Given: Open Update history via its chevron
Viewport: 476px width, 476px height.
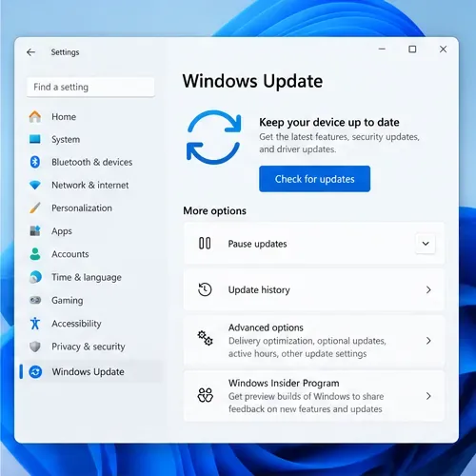Looking at the screenshot, I should point(428,289).
